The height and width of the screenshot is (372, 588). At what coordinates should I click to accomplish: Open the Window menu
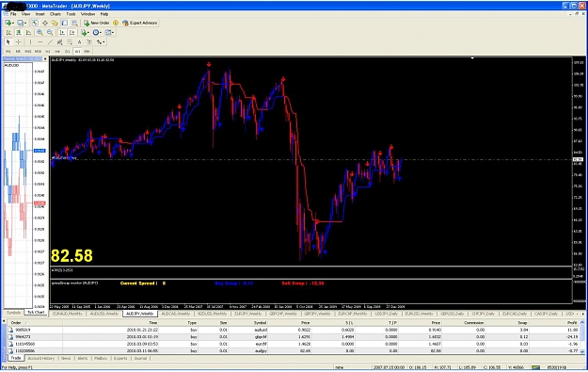(87, 14)
